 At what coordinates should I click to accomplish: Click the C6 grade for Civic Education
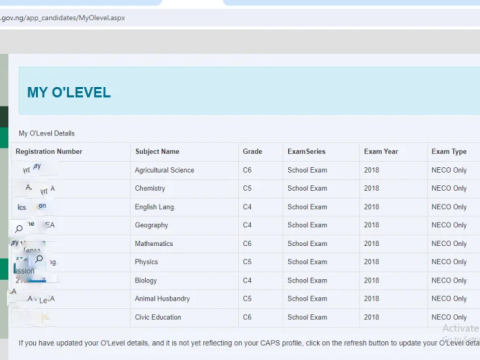(x=247, y=317)
